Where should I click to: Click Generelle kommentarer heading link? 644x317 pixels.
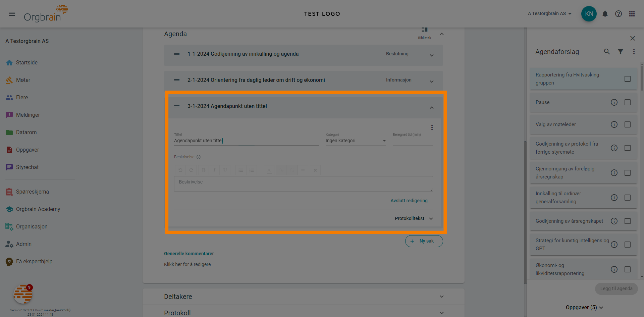coord(189,254)
